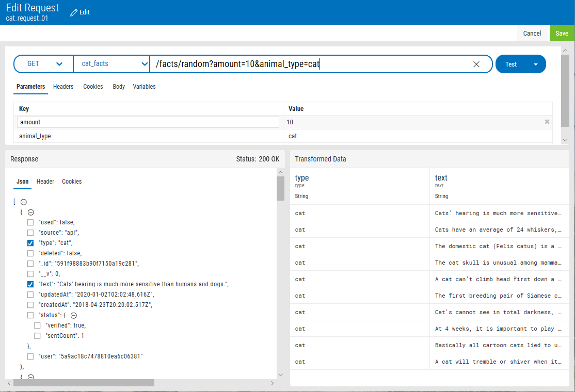Open the response Cookies tab
Viewport: 575px width, 392px height.
click(x=72, y=182)
